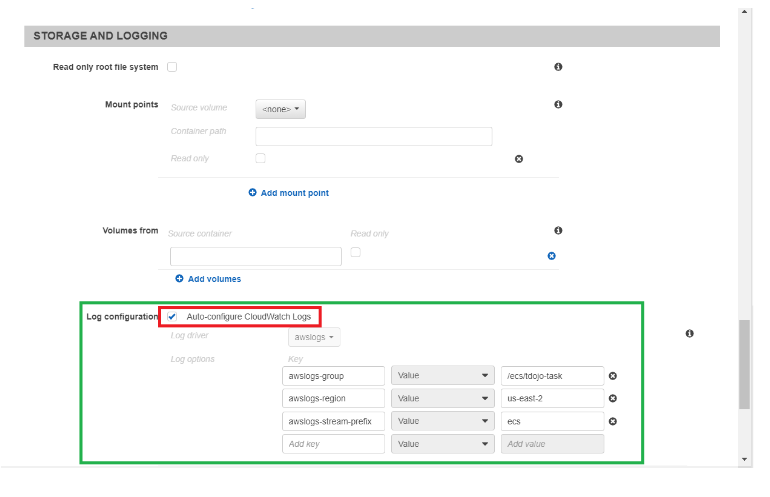Screen dimensions: 770x497
Task: Open the awslogs Log driver dropdown
Action: click(x=315, y=338)
